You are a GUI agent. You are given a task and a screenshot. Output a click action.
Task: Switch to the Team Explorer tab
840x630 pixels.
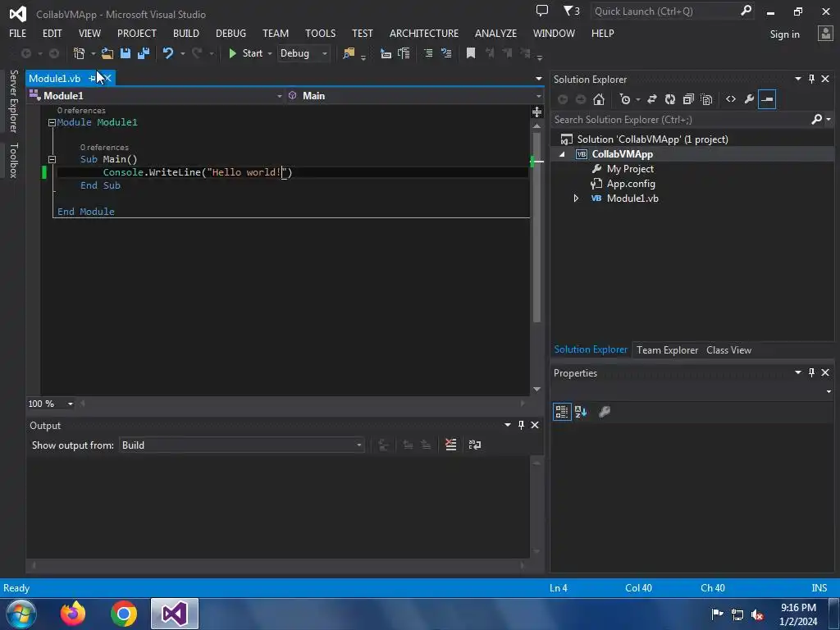pyautogui.click(x=667, y=349)
